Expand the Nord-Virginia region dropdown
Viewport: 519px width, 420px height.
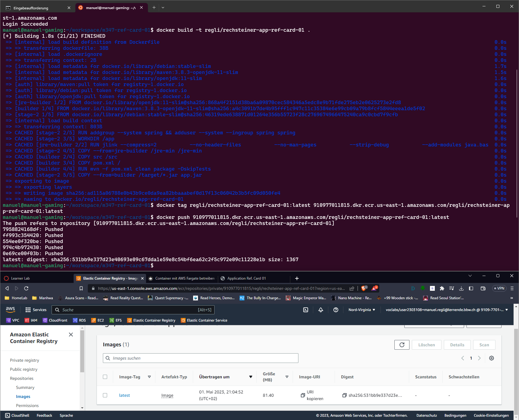(x=361, y=310)
